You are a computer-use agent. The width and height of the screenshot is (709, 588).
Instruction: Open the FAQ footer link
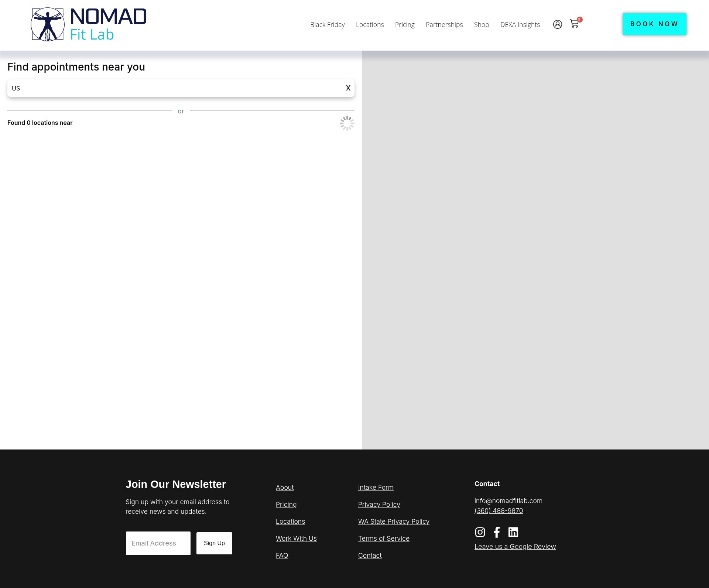[x=282, y=555]
